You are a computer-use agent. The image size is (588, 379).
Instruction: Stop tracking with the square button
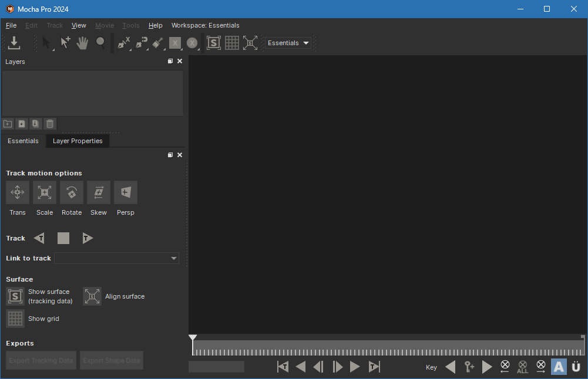[x=63, y=238]
